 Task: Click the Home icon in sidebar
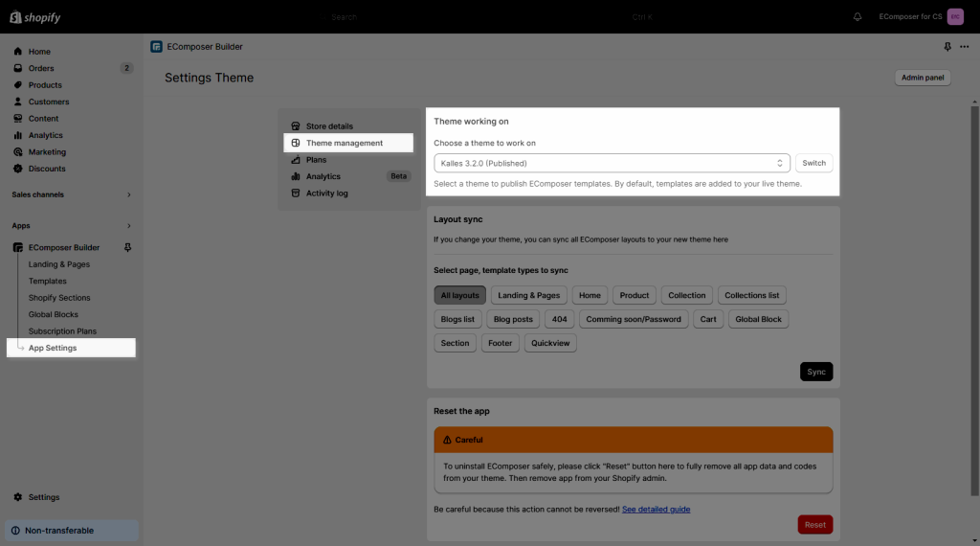coord(18,52)
